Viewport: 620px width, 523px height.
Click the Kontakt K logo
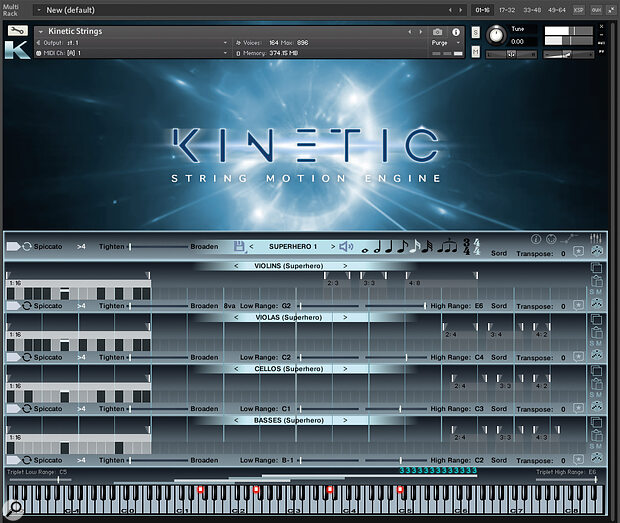(17, 50)
